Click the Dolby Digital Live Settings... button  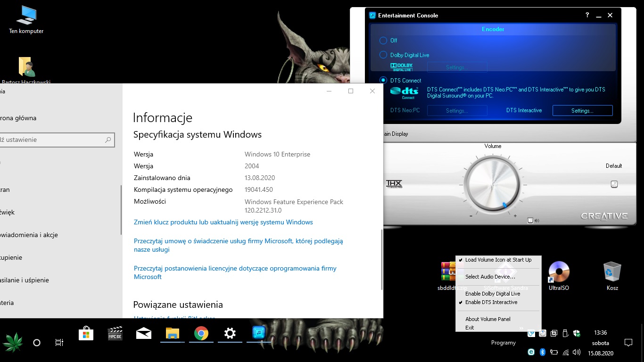point(457,67)
